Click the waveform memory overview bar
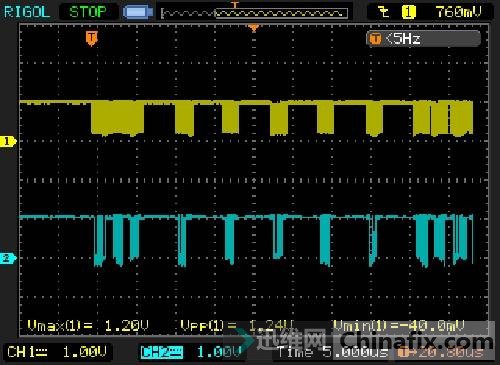This screenshot has width=500, height=365. click(x=255, y=13)
